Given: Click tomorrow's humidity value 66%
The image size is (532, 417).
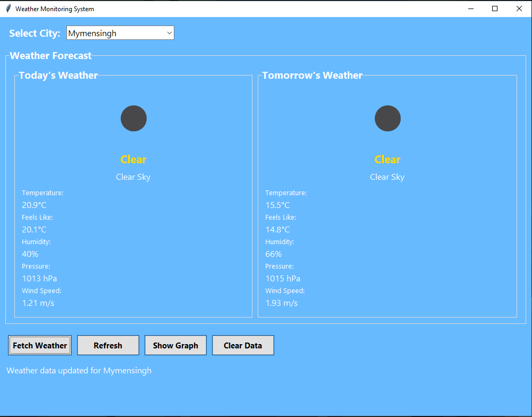Looking at the screenshot, I should 274,254.
